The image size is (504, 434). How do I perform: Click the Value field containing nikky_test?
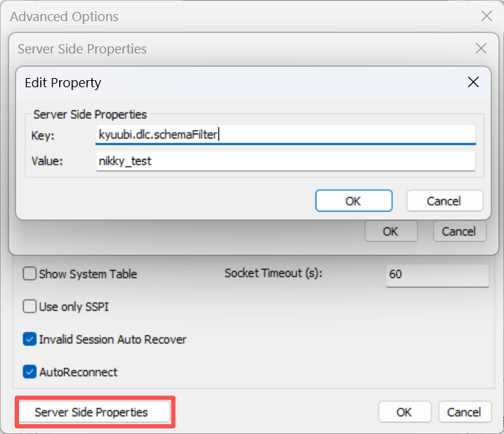pos(285,161)
